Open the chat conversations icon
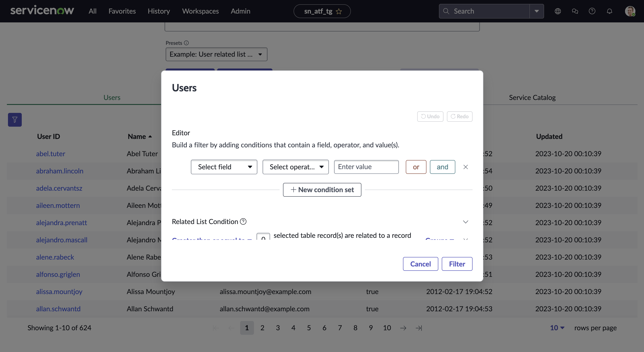The height and width of the screenshot is (352, 644). pos(575,11)
